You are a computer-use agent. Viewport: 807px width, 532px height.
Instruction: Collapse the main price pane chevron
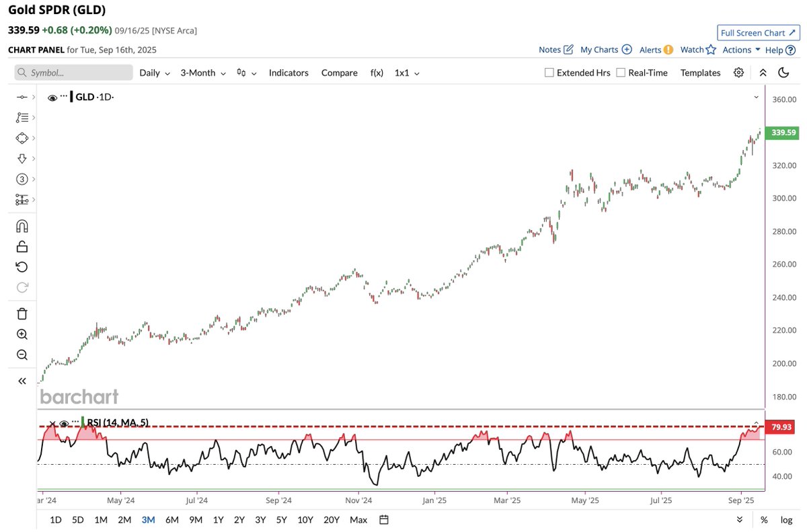[756, 98]
